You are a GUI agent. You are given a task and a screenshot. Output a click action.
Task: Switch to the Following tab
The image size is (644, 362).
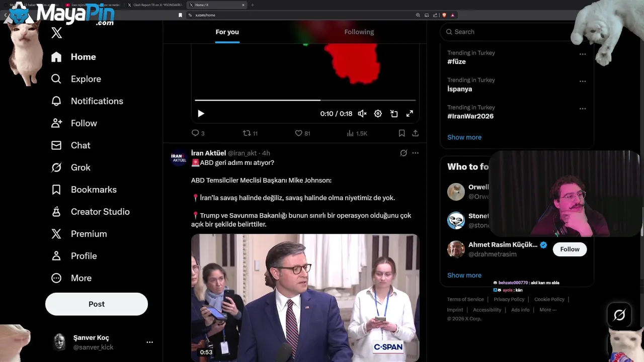359,32
